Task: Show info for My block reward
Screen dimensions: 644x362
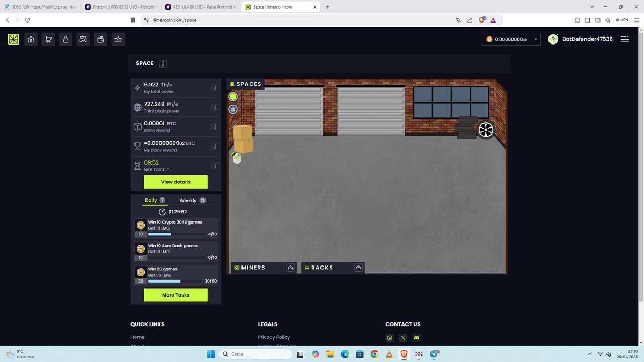Action: [x=215, y=146]
